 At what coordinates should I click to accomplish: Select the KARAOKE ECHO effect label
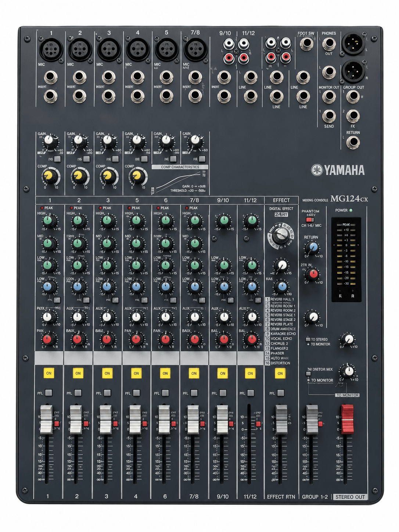click(283, 334)
